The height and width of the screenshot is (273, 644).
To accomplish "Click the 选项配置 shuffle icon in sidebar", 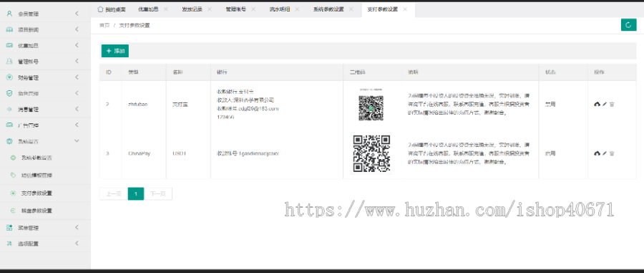I will tap(9, 244).
